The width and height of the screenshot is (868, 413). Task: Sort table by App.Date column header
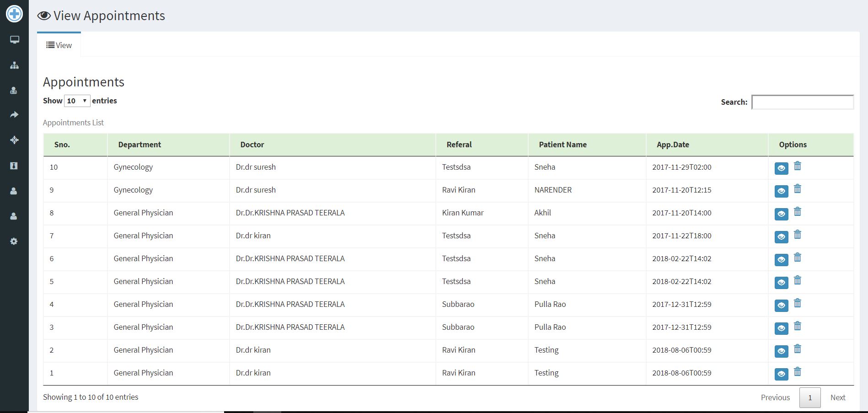pos(673,145)
